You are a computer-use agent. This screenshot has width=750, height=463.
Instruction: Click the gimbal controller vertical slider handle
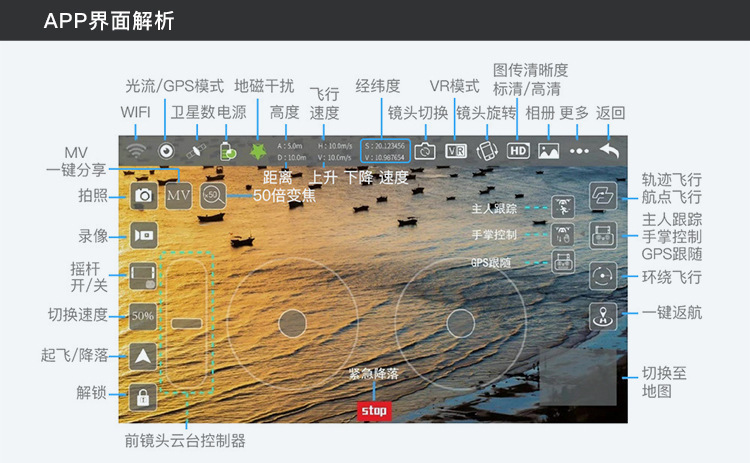pos(187,323)
